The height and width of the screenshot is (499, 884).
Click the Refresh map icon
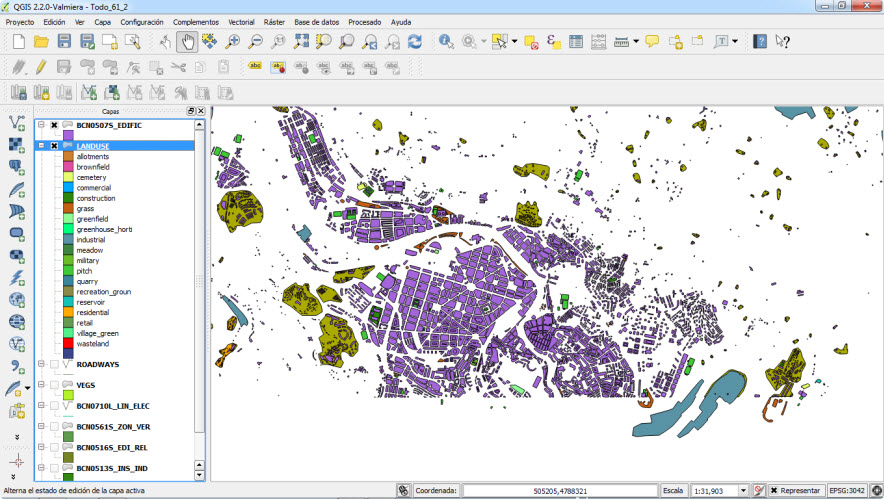414,41
